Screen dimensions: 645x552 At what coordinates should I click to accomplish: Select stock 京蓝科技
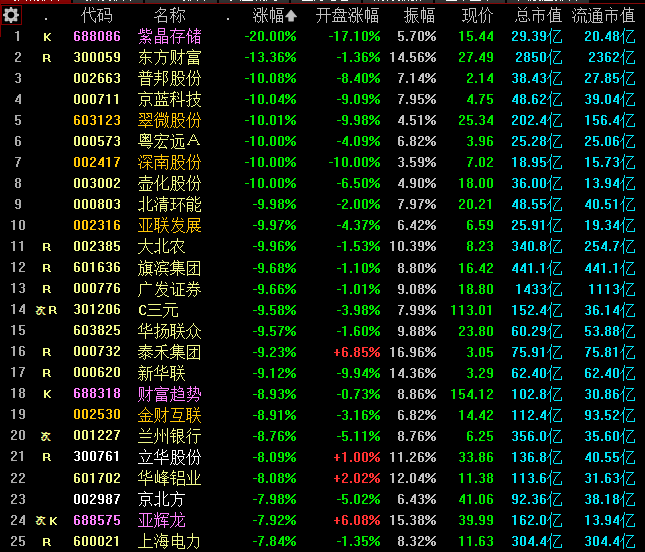tap(169, 99)
